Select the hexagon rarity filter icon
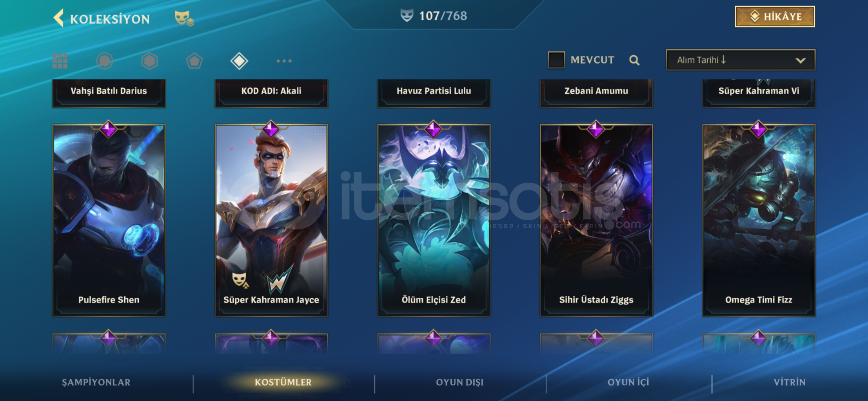 coord(149,61)
